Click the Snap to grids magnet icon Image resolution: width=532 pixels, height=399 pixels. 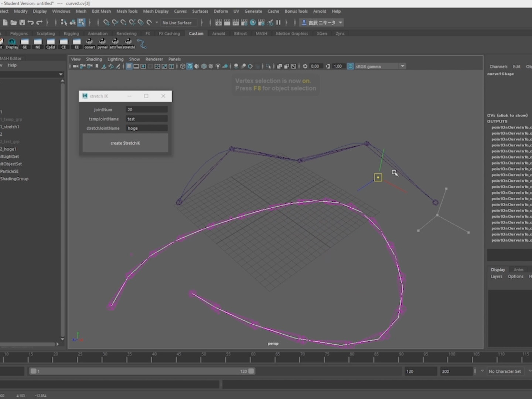coord(106,23)
